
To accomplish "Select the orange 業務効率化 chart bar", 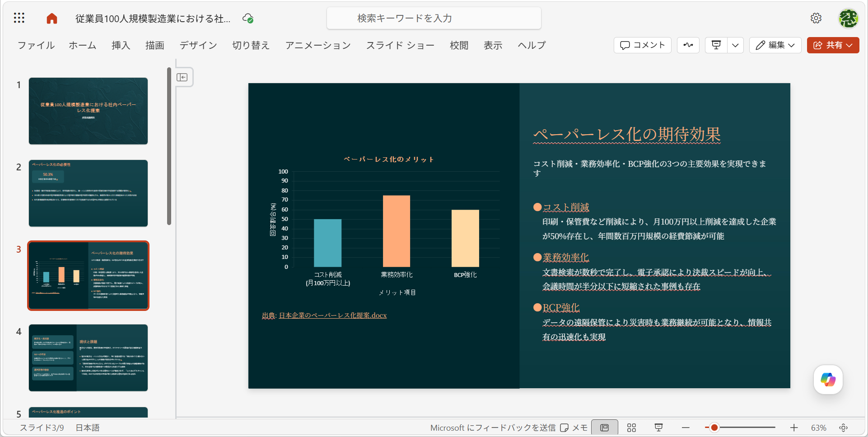I will (397, 231).
